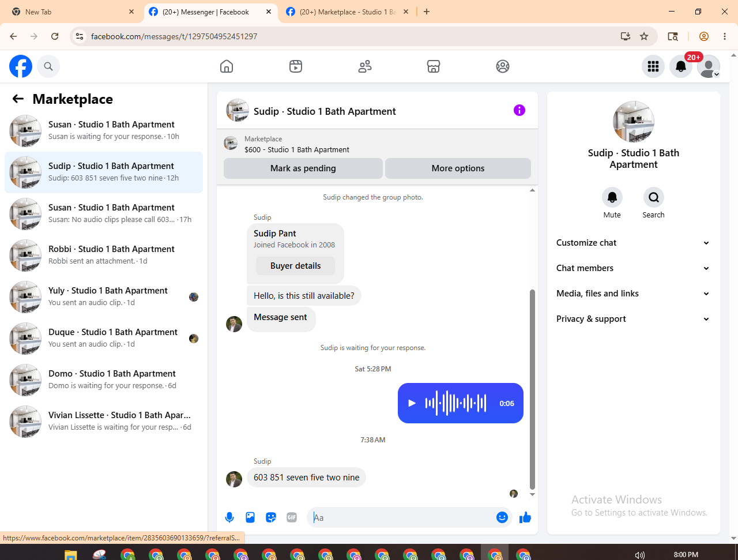Viewport: 738px width, 560px height.
Task: Click Sudip's avatar beside the phone message
Action: (234, 479)
